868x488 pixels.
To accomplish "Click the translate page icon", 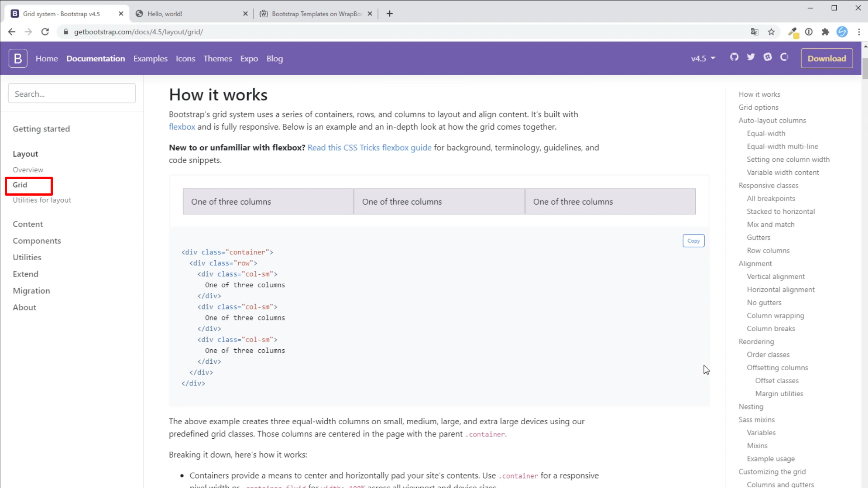I will (755, 32).
